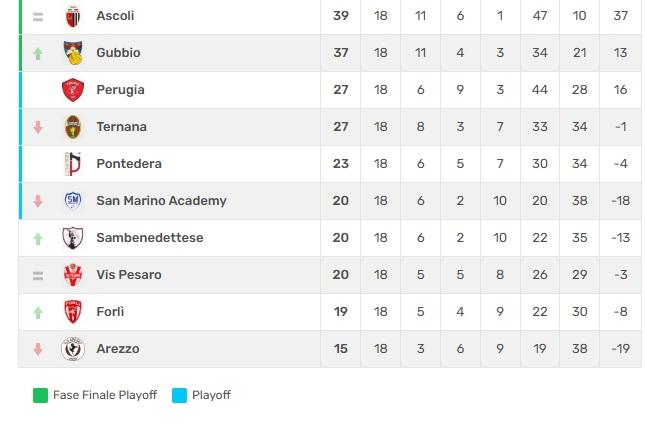Click the Sambenedettese team crest icon
Screen dimensions: 646x423
pyautogui.click(x=73, y=238)
